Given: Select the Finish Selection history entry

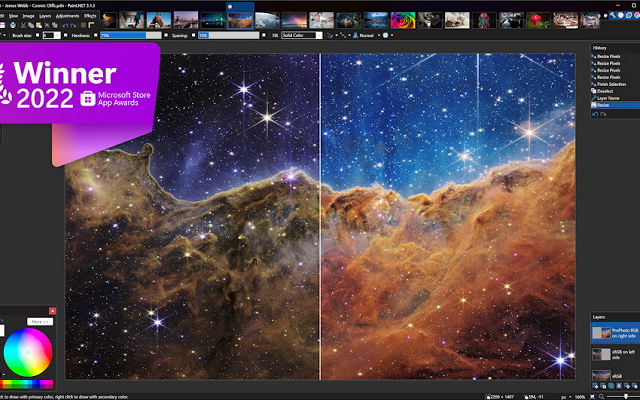Looking at the screenshot, I should [615, 84].
